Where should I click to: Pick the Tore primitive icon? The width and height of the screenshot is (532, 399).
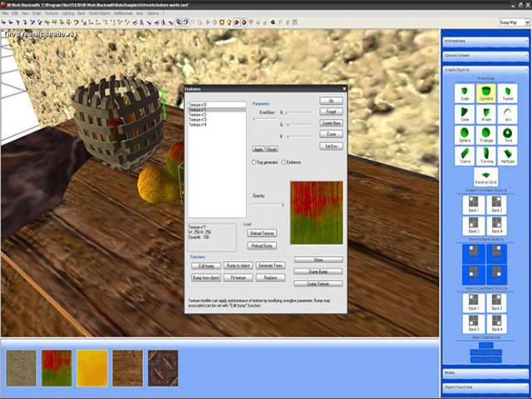coord(508,134)
